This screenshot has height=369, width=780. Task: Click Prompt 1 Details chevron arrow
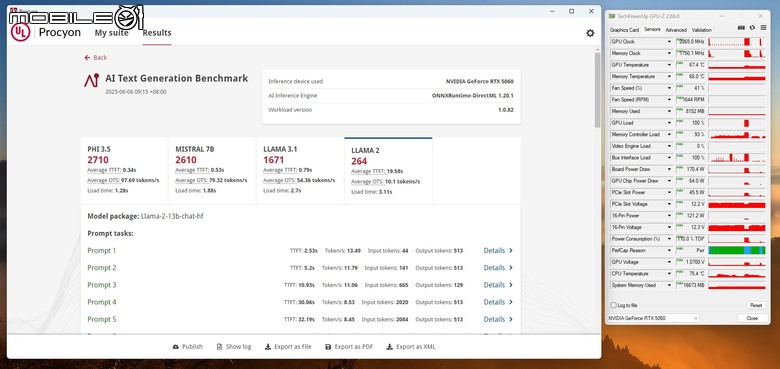(x=511, y=251)
